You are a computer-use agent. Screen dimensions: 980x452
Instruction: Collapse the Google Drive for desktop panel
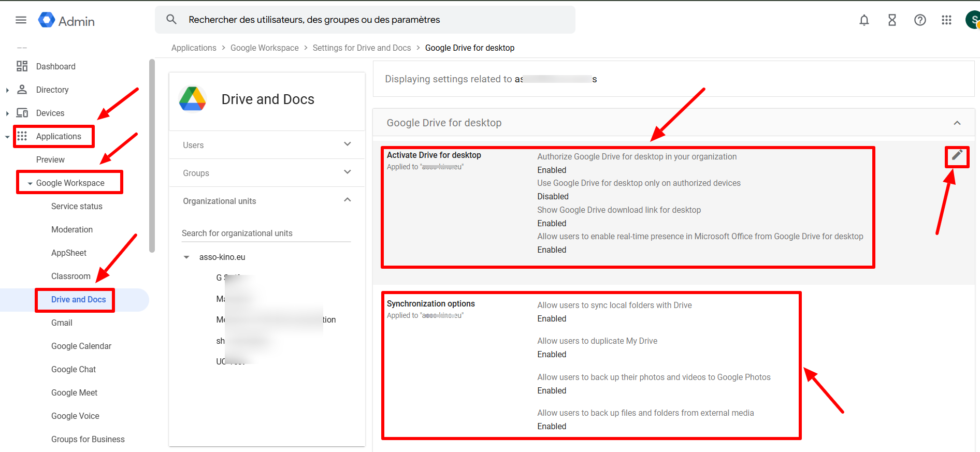tap(957, 123)
